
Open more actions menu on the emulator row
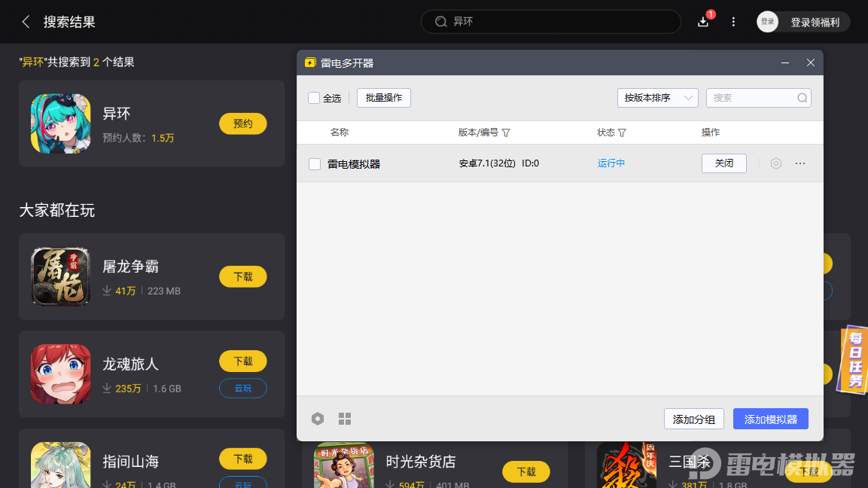799,163
